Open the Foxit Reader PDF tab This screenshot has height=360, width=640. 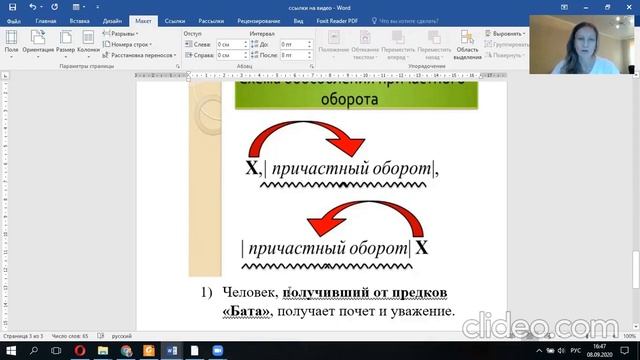337,21
